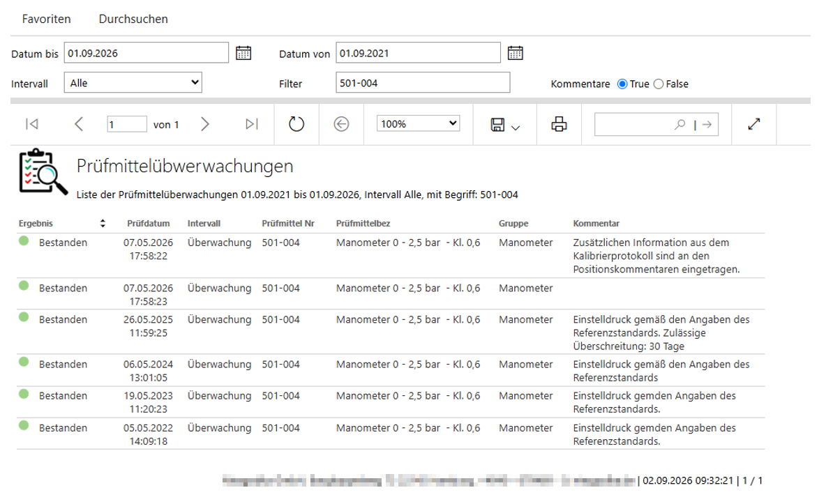The height and width of the screenshot is (504, 826).
Task: Go to last report page
Action: tap(252, 124)
